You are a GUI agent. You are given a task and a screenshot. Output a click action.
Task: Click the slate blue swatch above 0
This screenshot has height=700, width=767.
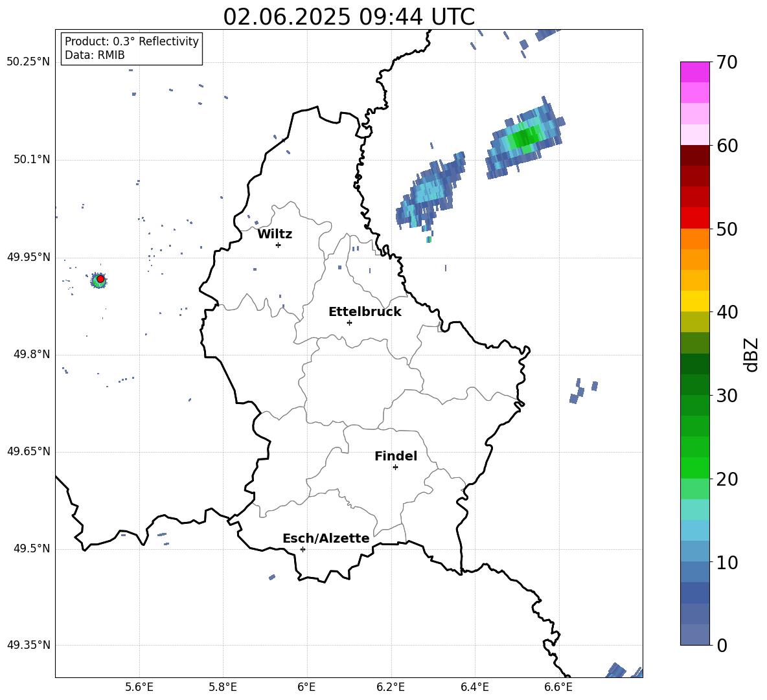[x=694, y=635]
